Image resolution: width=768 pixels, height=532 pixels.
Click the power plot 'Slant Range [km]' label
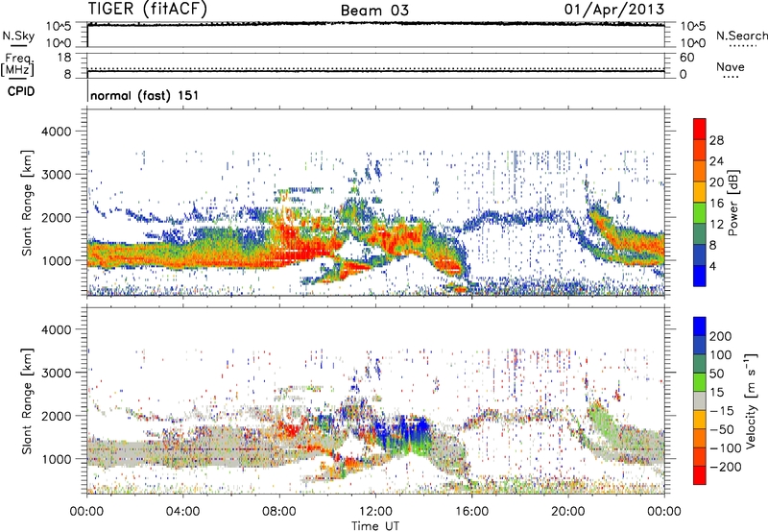coord(27,203)
